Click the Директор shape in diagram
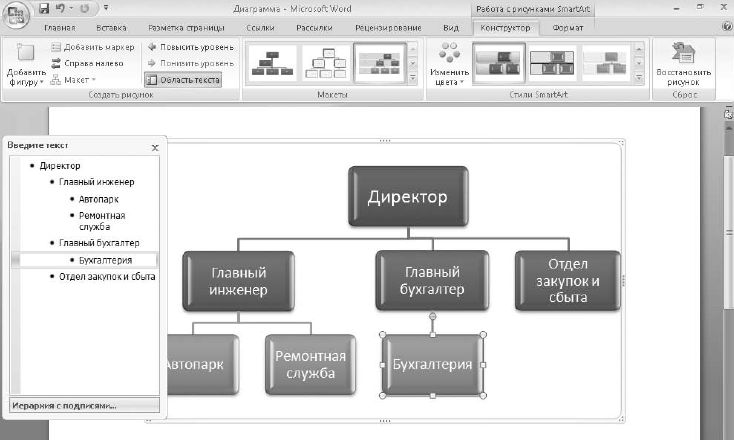Screen dimensions: 734x440 point(408,197)
